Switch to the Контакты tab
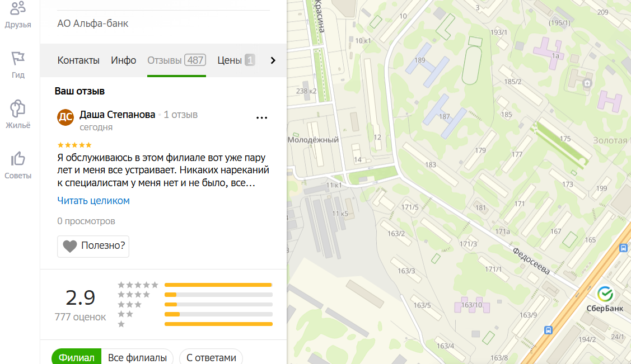 (78, 60)
